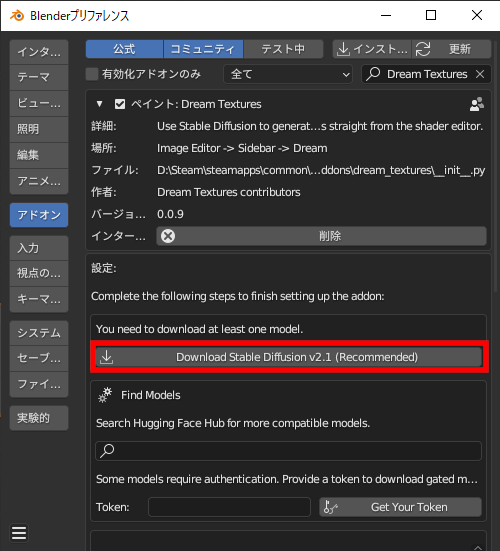Open the インタ... preferences tab

coord(39,52)
